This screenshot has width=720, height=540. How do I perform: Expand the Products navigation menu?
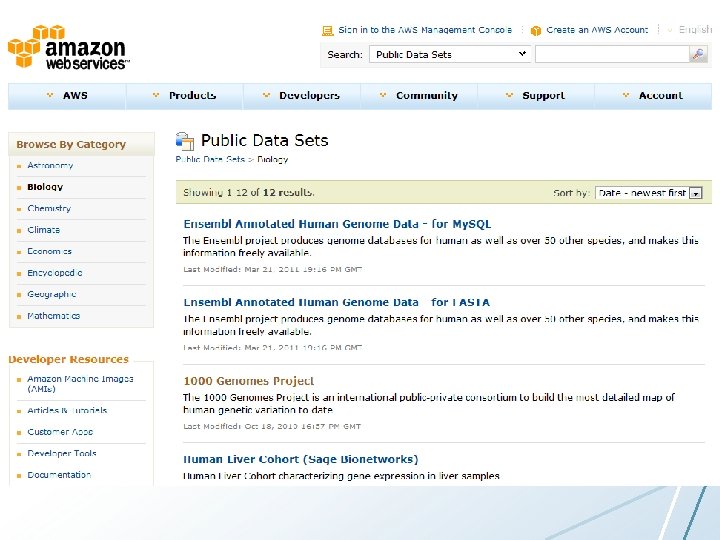185,96
